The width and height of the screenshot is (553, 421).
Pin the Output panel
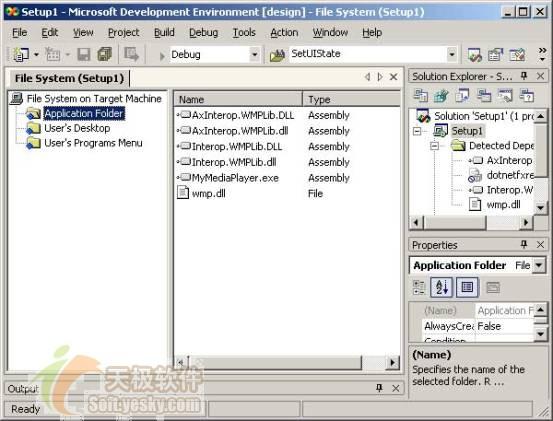click(379, 388)
